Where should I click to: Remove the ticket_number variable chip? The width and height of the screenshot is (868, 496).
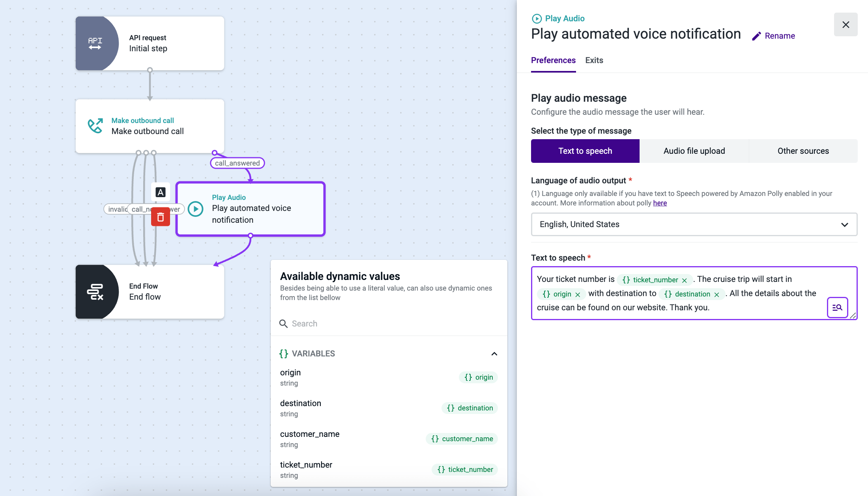pyautogui.click(x=685, y=280)
